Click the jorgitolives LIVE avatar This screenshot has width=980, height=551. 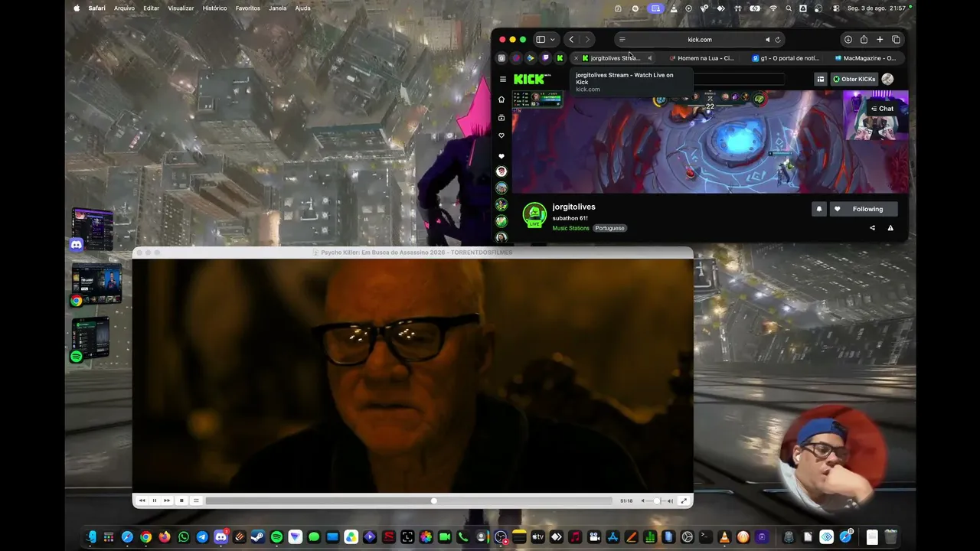click(534, 215)
